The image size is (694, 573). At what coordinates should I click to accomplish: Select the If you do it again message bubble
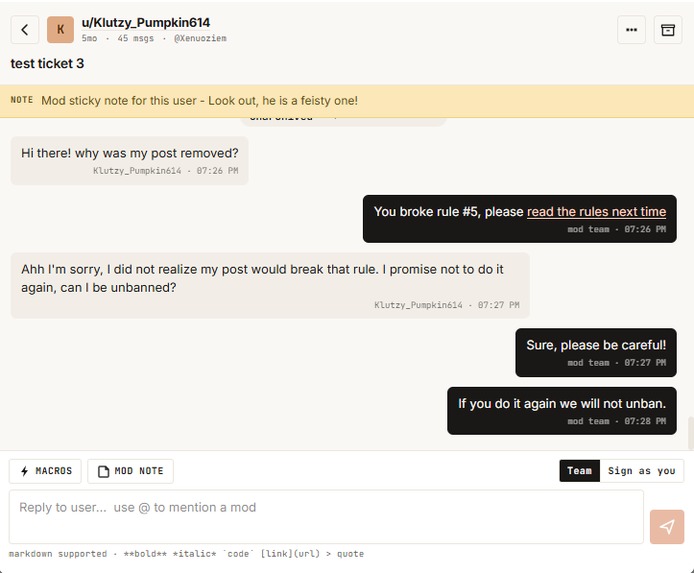[562, 411]
